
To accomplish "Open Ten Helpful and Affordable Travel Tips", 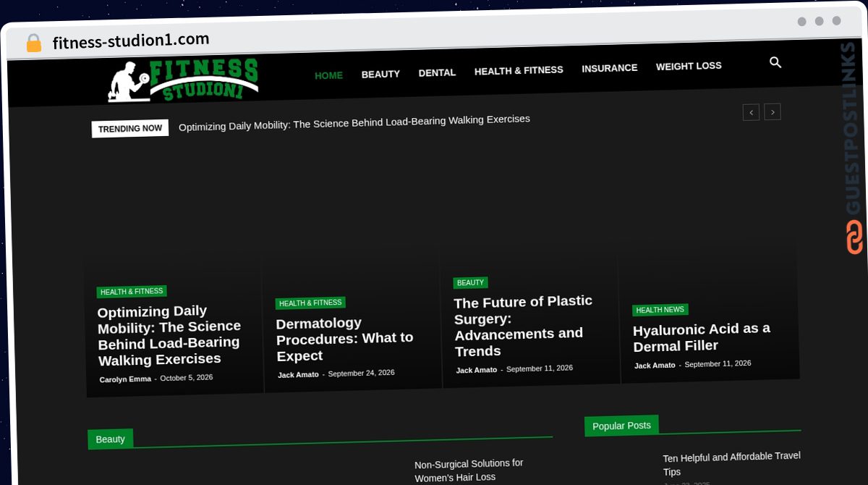I will [x=731, y=464].
